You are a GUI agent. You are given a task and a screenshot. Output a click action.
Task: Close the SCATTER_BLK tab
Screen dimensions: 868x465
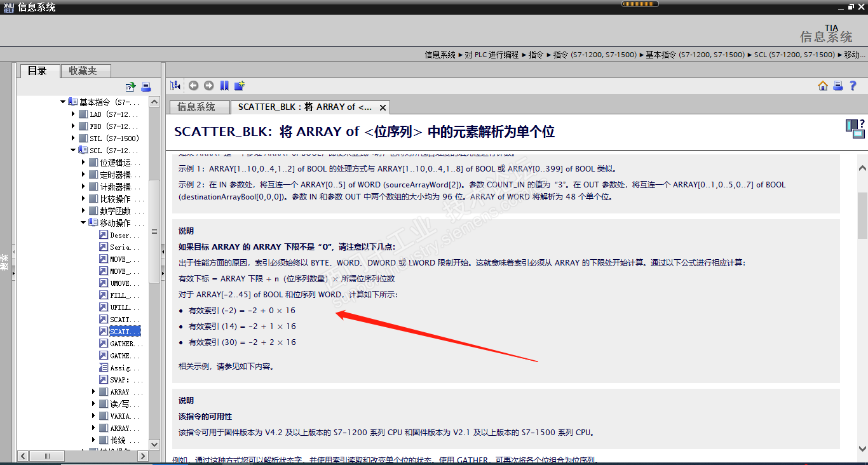(x=383, y=108)
